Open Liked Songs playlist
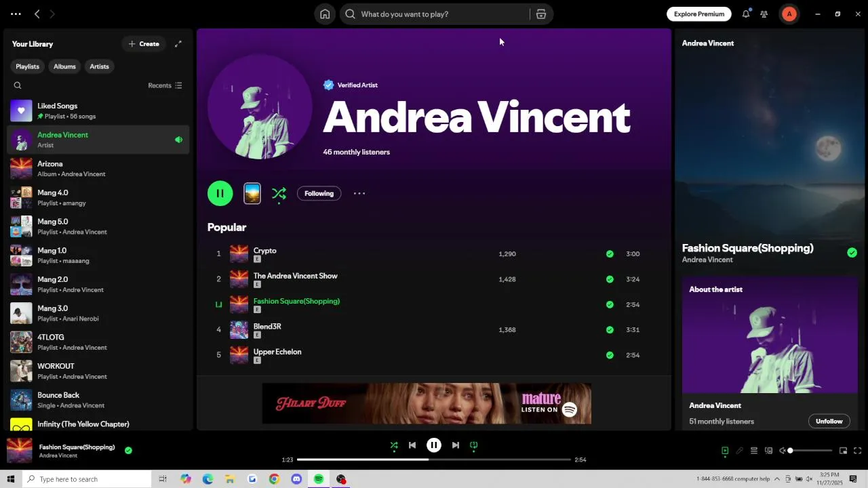 [98, 110]
